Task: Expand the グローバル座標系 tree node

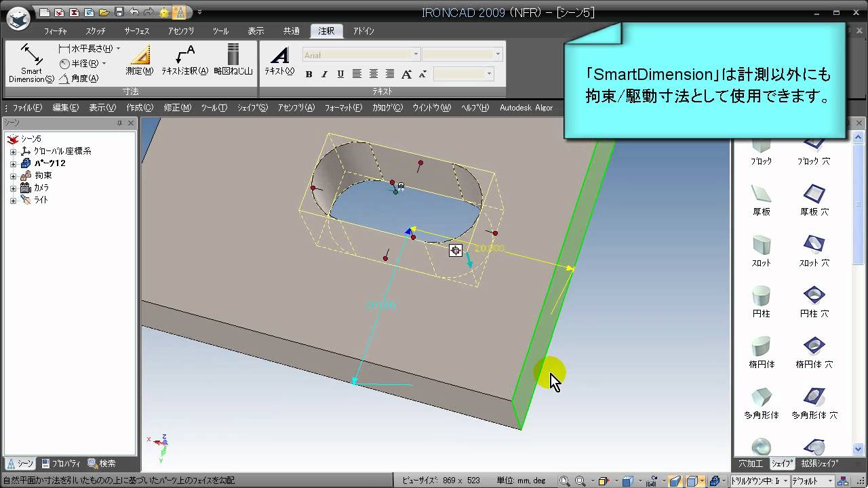Action: (13, 151)
